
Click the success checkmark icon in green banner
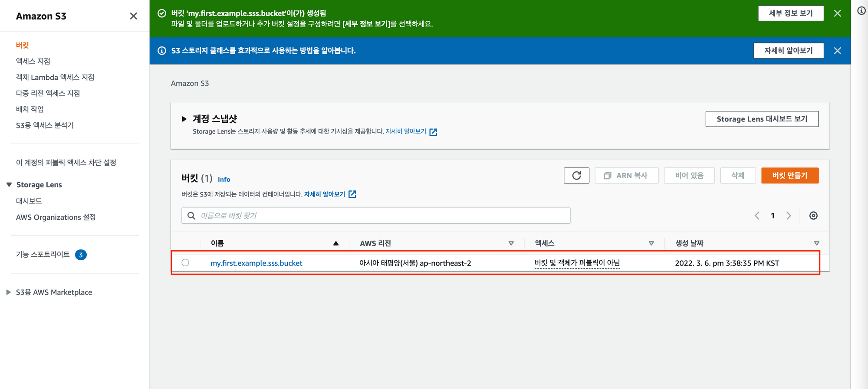tap(162, 13)
